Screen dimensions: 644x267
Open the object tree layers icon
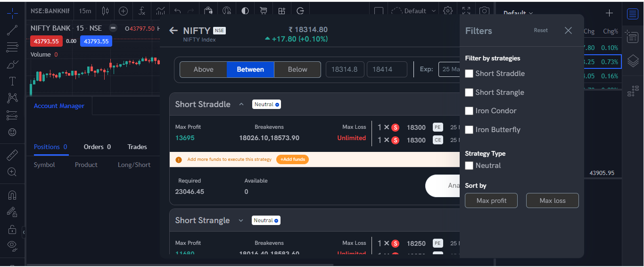click(x=633, y=60)
